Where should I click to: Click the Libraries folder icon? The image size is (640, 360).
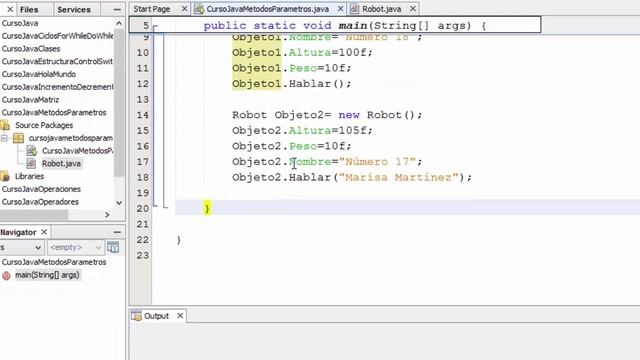tap(5, 176)
